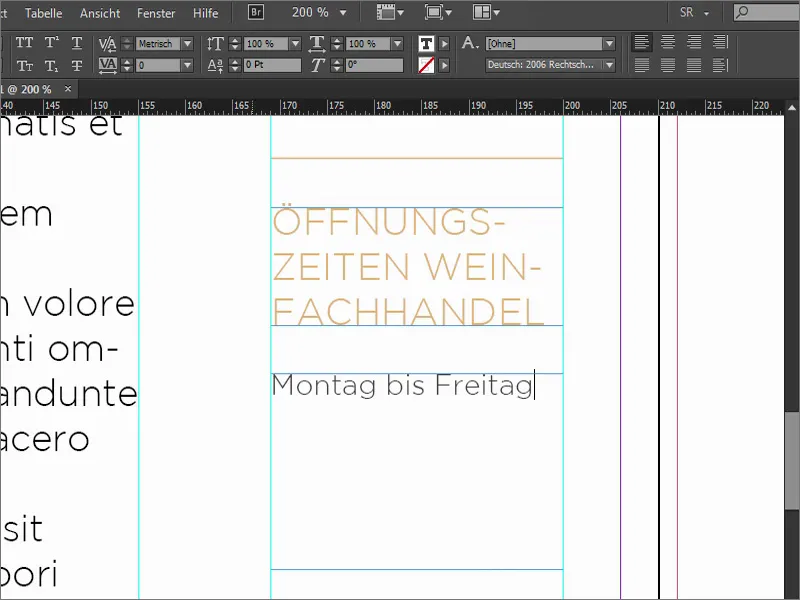Click the Kerning icon
Screen dimensions: 800x600
point(107,44)
